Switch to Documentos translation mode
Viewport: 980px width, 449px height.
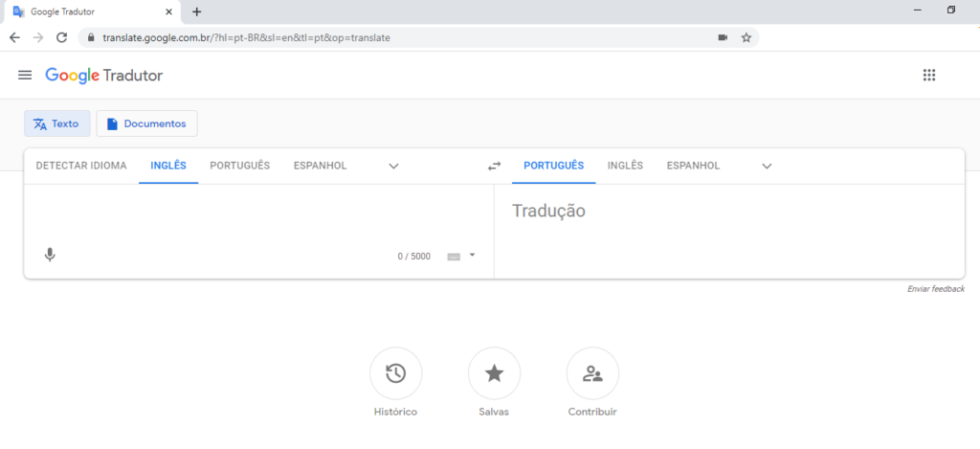tap(146, 123)
